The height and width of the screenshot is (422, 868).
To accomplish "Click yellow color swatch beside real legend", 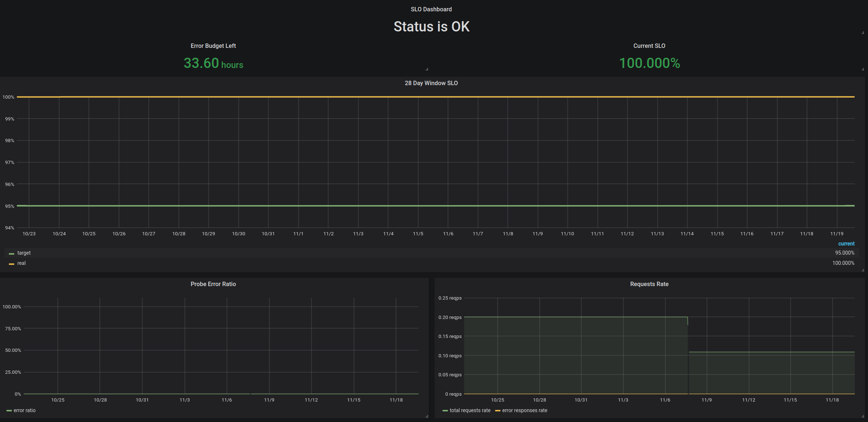I will coord(11,263).
